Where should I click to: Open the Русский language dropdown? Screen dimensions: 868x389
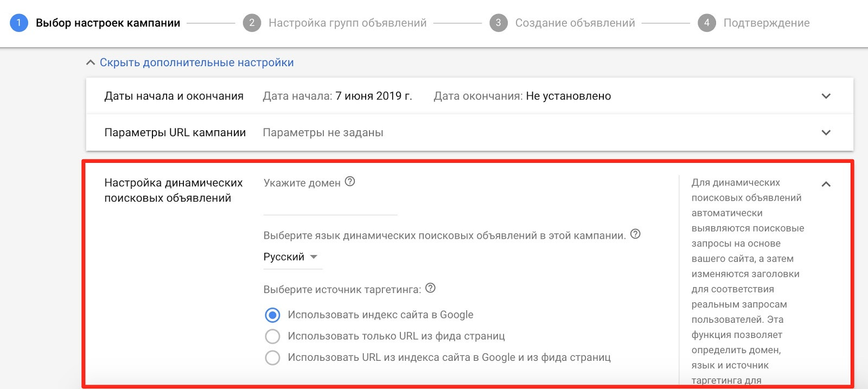click(x=291, y=257)
